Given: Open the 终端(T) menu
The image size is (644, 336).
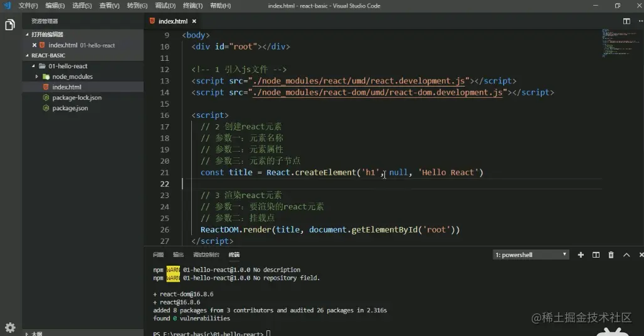Looking at the screenshot, I should (193, 6).
